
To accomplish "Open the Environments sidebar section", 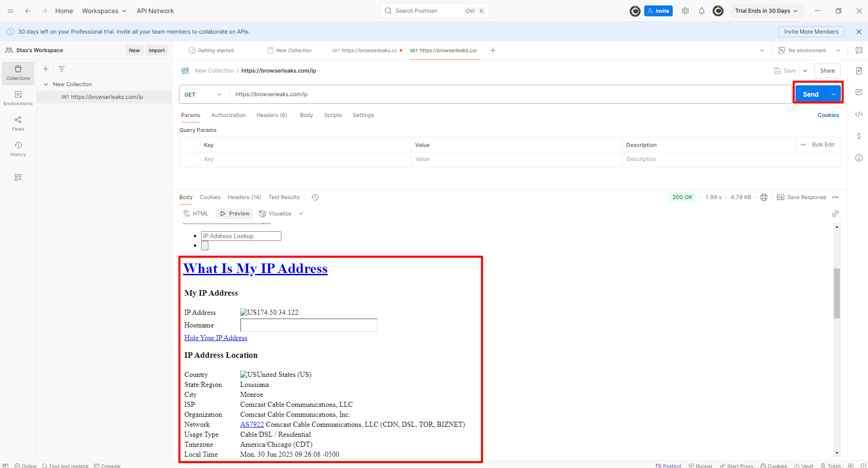I will click(18, 97).
